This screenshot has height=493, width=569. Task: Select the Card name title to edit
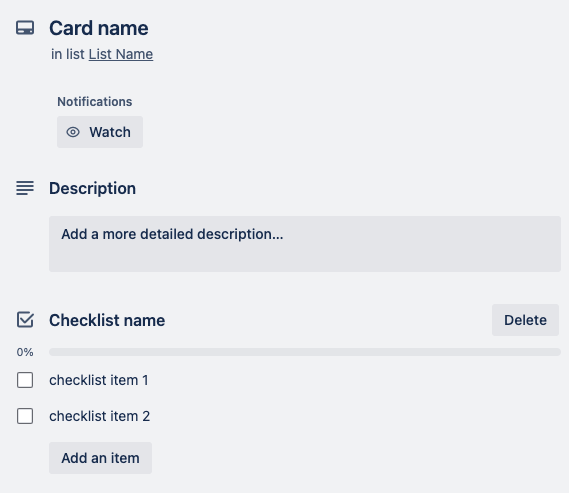tap(99, 28)
